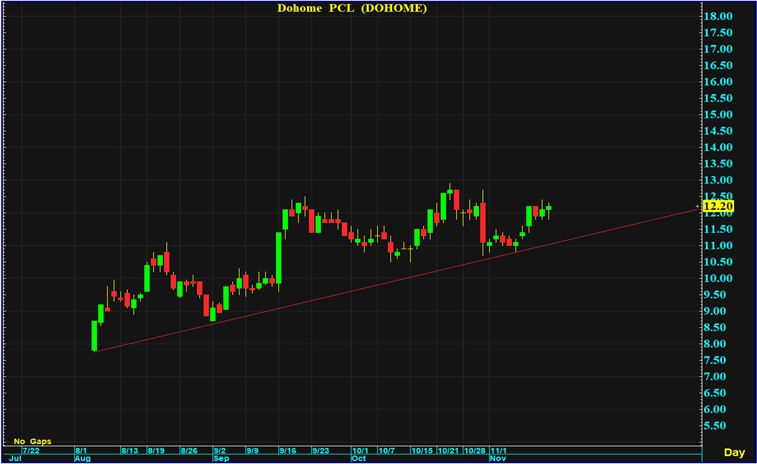Click the 8/13 date axis label
The image size is (757, 464).
point(129,450)
